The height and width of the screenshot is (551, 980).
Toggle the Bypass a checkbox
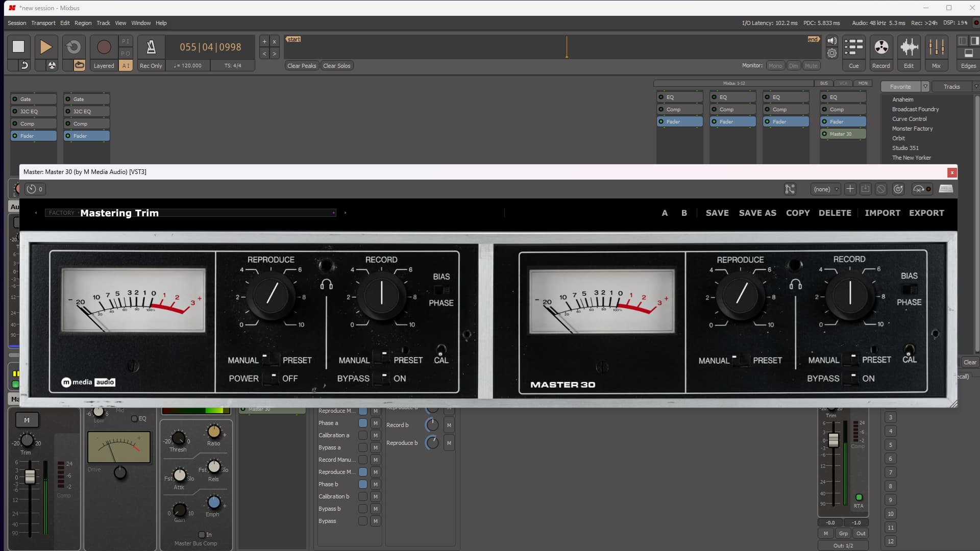click(x=363, y=447)
